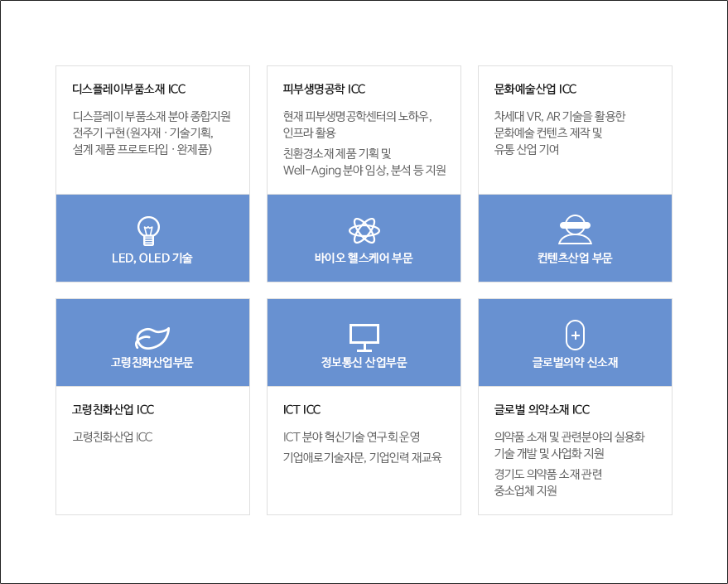Click text 의약품 소재 및 관련분야의 실용화

[x=569, y=437]
